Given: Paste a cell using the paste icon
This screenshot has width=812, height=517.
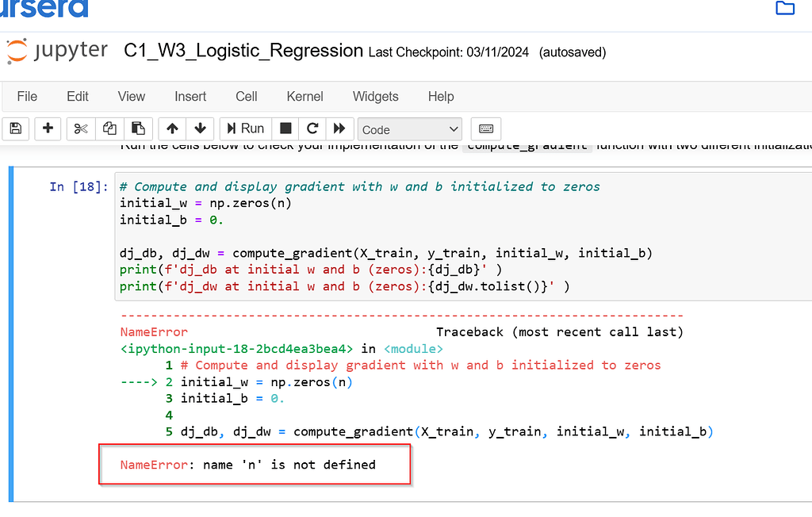Looking at the screenshot, I should tap(139, 128).
